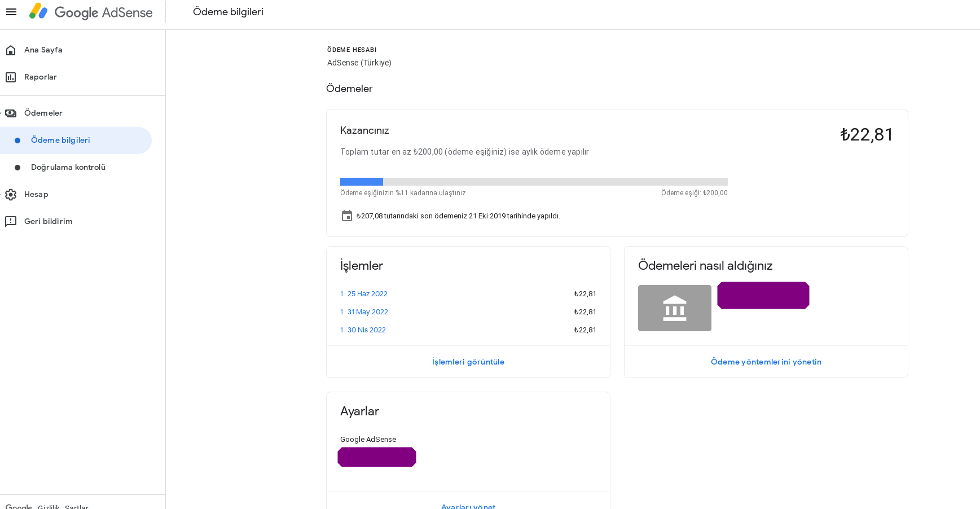Click the amount in the 30 Nis 2022 row
Image resolution: width=980 pixels, height=509 pixels.
[x=585, y=330]
